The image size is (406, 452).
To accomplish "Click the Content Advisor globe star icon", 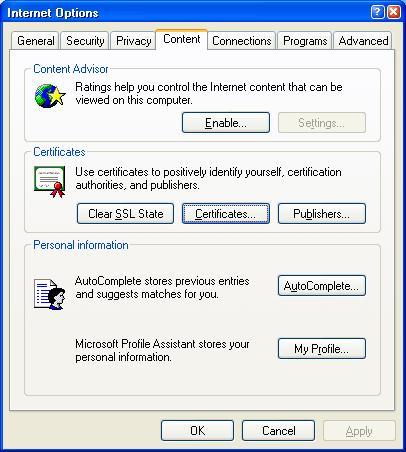I will click(x=50, y=96).
